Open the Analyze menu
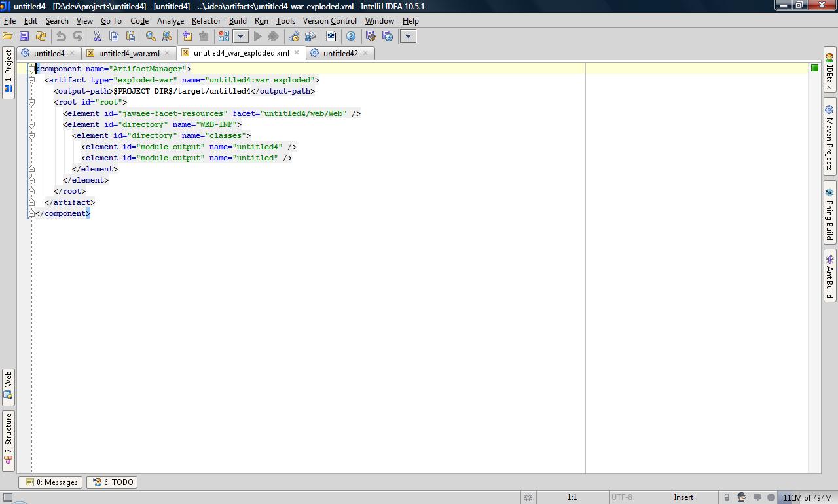This screenshot has width=838, height=504. click(x=170, y=21)
